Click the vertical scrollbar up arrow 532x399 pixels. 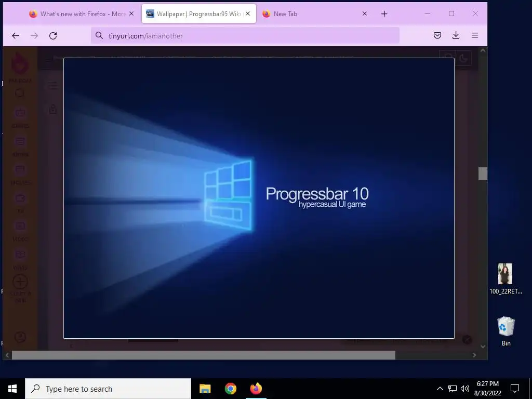pyautogui.click(x=483, y=50)
